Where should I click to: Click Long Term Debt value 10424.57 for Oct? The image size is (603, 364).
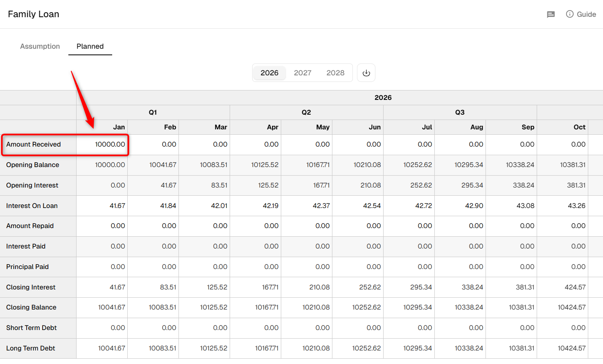(572, 348)
